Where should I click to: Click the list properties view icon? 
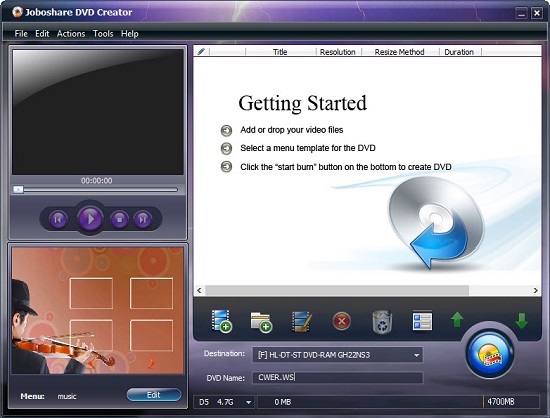(422, 321)
